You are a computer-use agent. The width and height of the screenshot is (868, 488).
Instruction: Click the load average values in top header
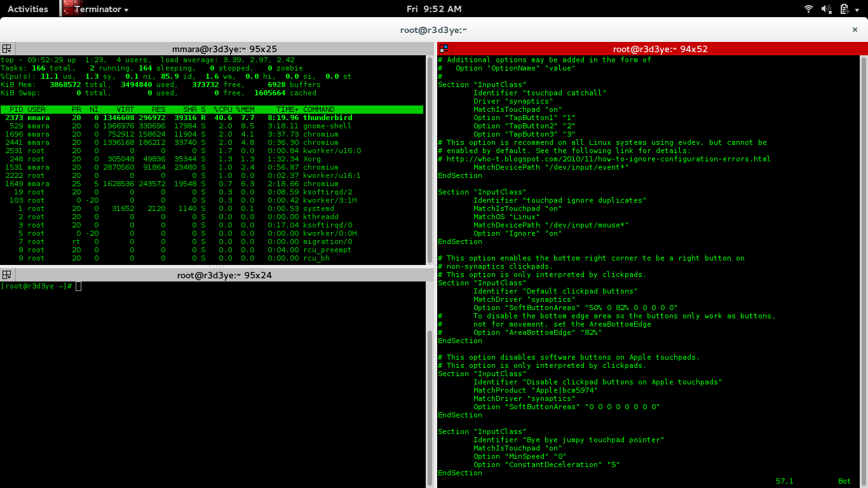coord(264,60)
